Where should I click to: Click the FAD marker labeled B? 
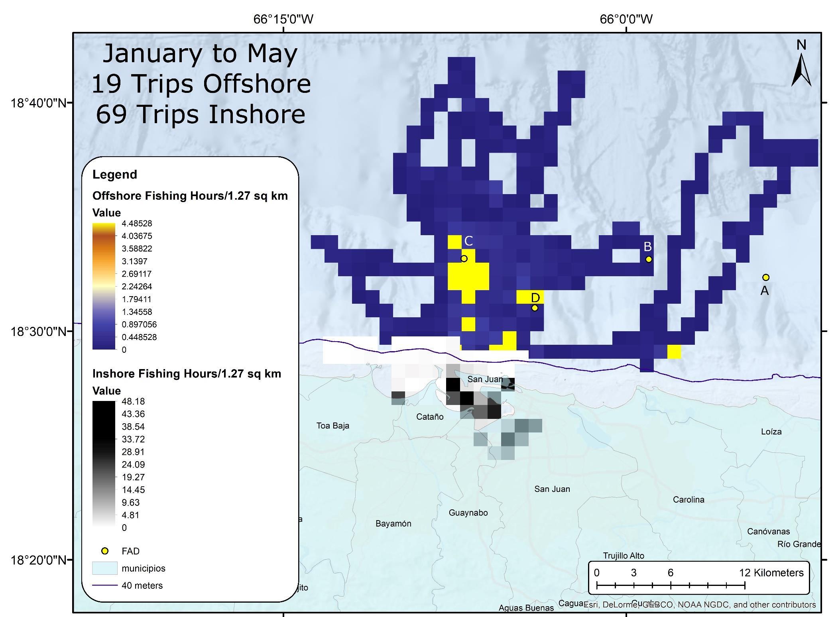pyautogui.click(x=649, y=259)
